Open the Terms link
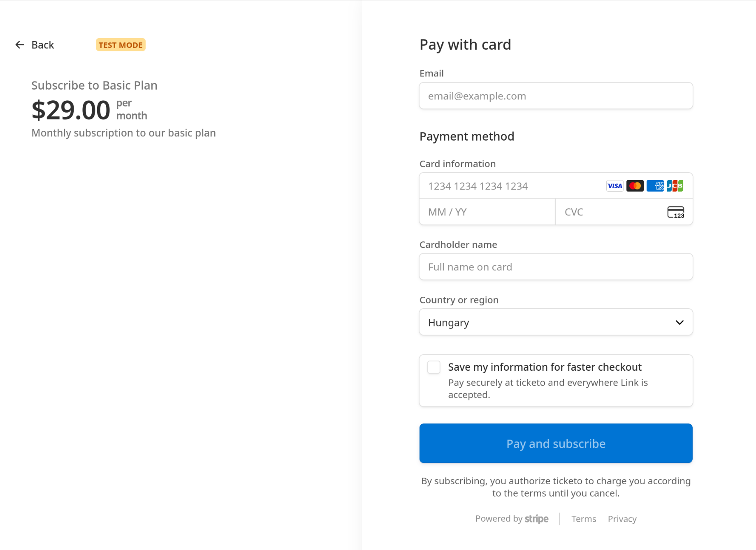756x550 pixels. click(584, 519)
